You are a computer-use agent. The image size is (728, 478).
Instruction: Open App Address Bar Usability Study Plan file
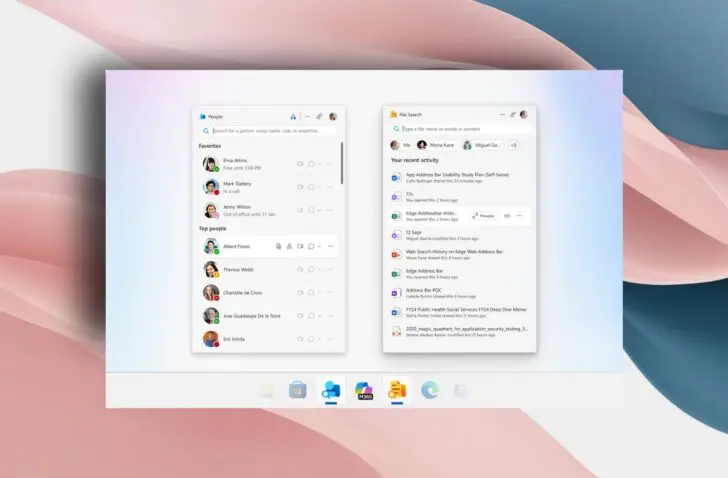(460, 177)
